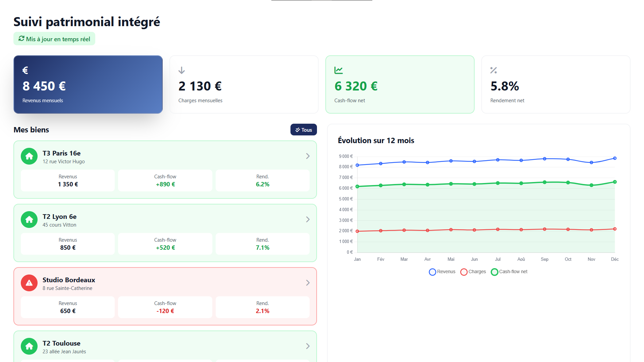Viewport: 644px width, 362px height.
Task: Click the euro icon in Revenus mensuels card
Action: point(25,70)
